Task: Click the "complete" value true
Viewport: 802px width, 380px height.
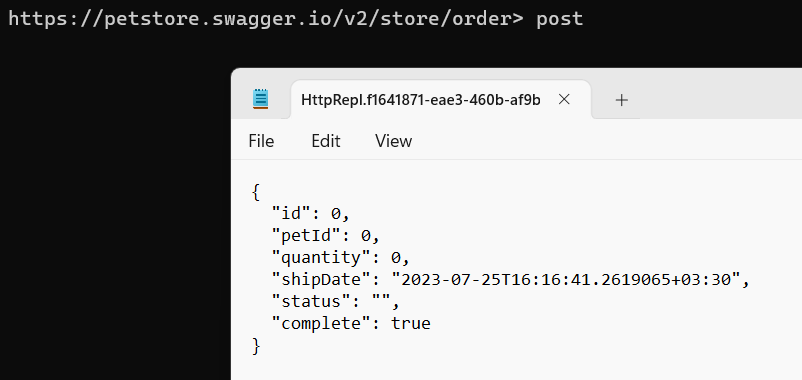Action: pyautogui.click(x=411, y=323)
